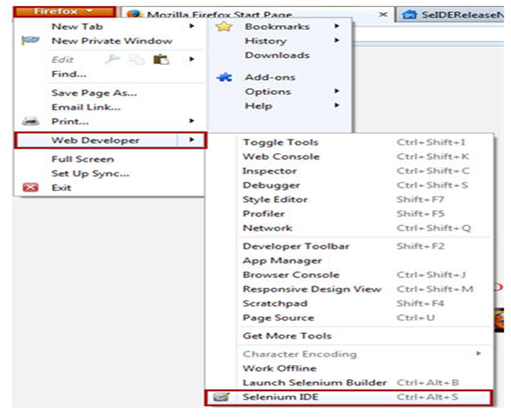511x420 pixels.
Task: Switch to Mozilla Firefox Start Page tab
Action: pyautogui.click(x=257, y=15)
